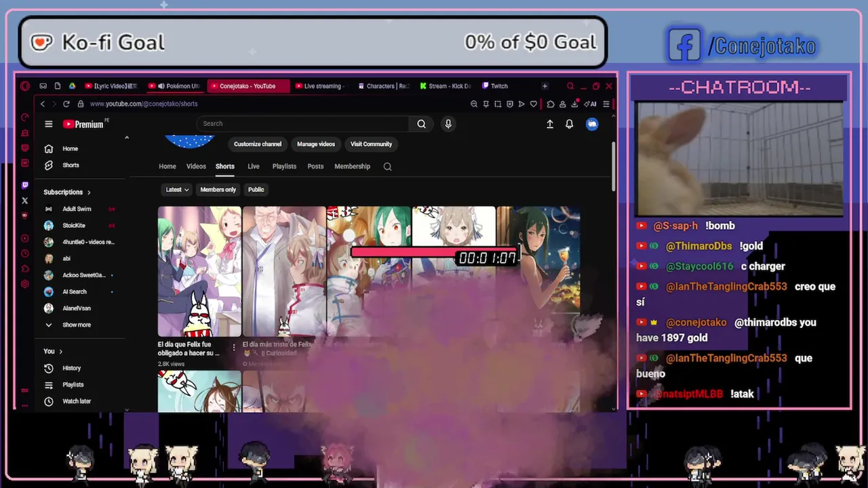The height and width of the screenshot is (488, 868).
Task: Click Visit Community button
Action: pos(371,144)
